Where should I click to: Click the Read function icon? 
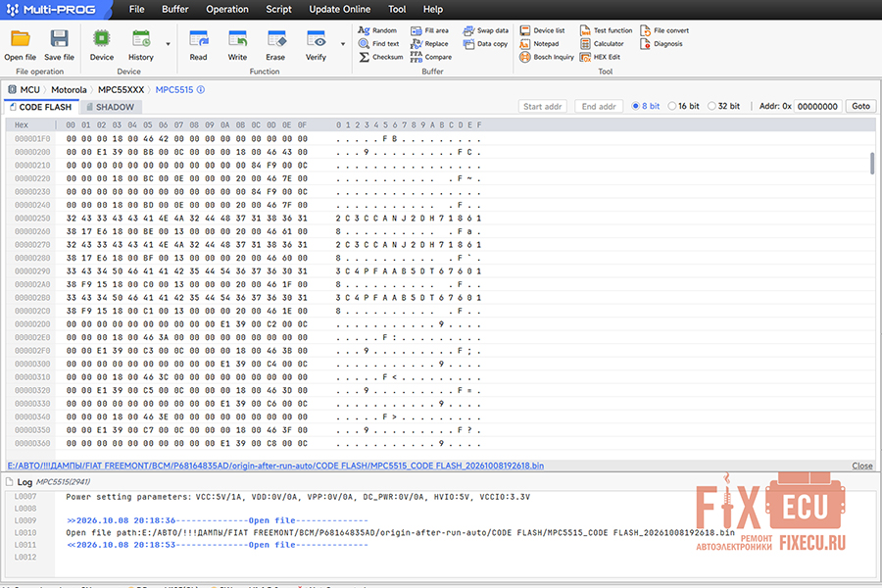coord(199,39)
